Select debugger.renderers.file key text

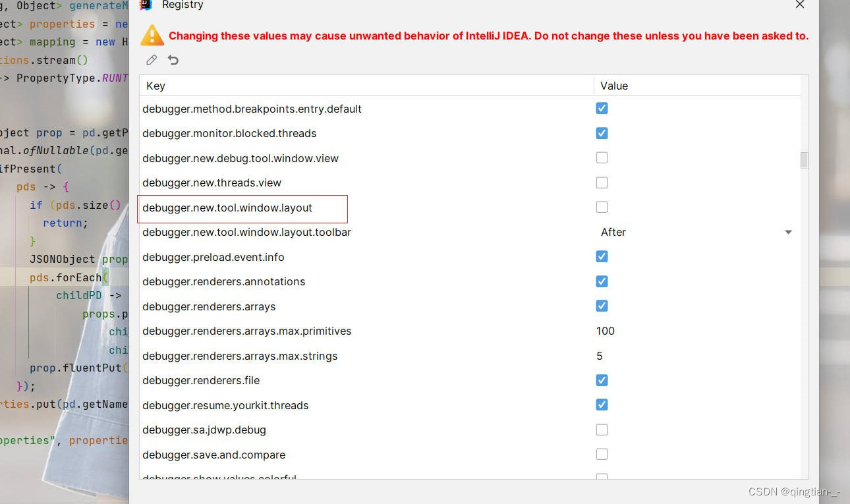tap(201, 380)
